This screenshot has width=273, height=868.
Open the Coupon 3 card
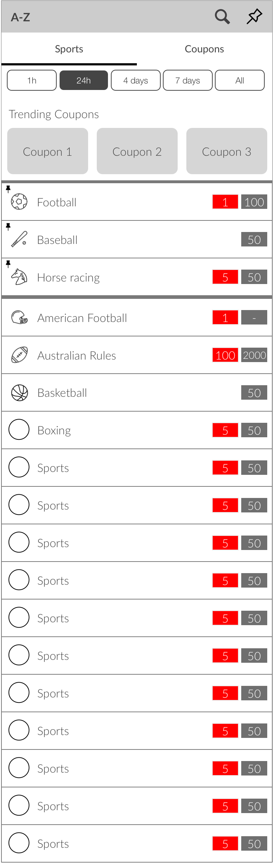(x=227, y=151)
